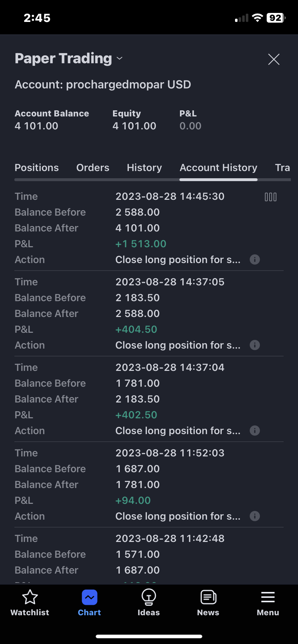Tap the Chart icon in bottom bar
Image resolution: width=298 pixels, height=644 pixels.
click(x=89, y=597)
